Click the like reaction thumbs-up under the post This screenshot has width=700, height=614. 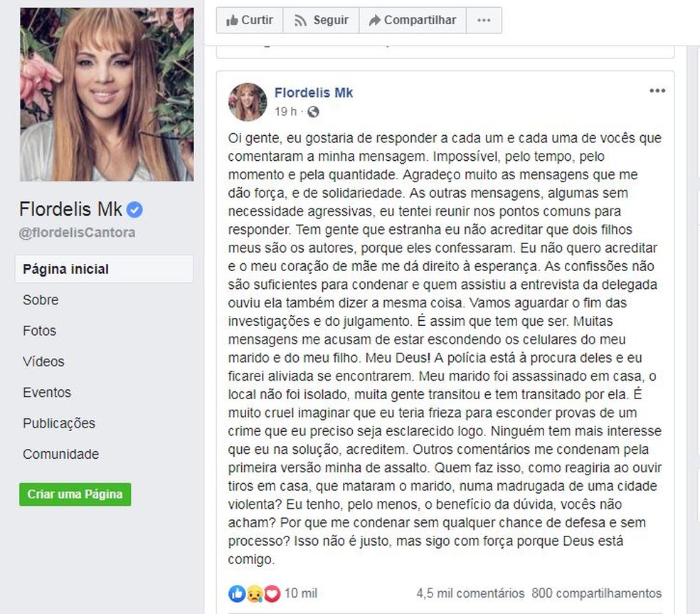click(x=236, y=593)
